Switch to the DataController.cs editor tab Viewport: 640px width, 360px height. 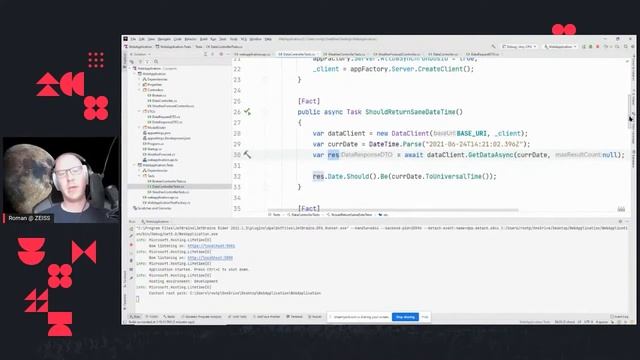444,54
